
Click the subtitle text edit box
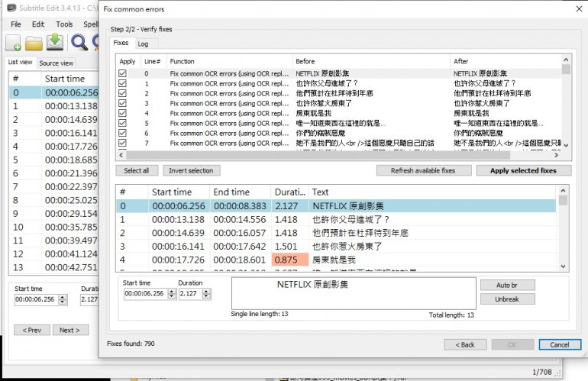354,293
